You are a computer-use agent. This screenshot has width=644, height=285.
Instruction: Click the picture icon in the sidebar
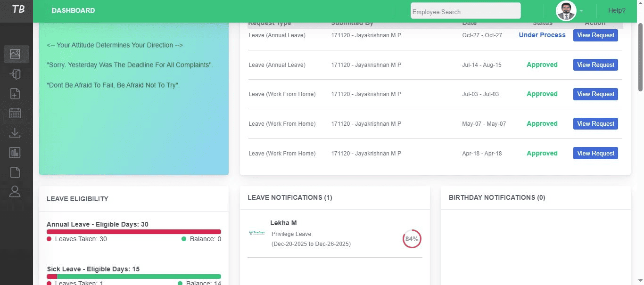tap(15, 54)
